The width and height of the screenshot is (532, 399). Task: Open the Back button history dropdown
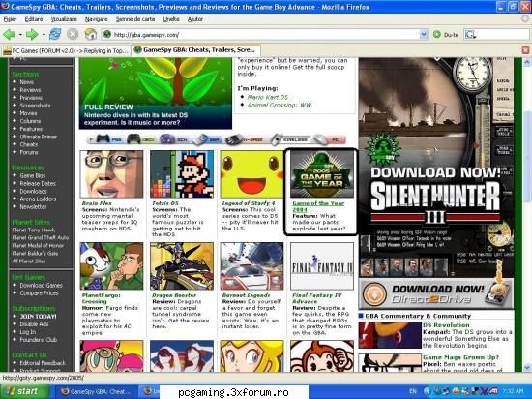click(20, 35)
